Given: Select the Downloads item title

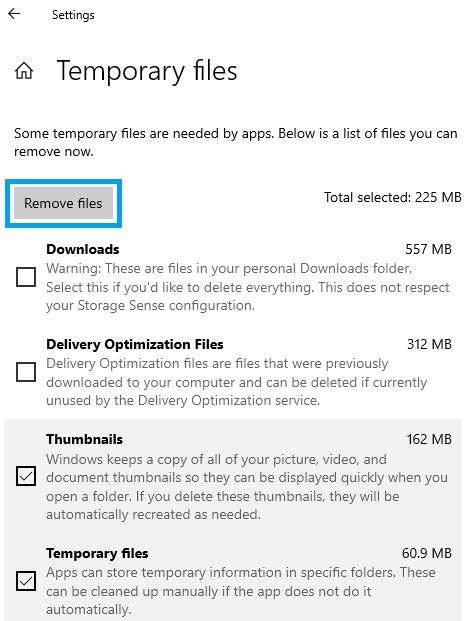Looking at the screenshot, I should [x=83, y=249].
